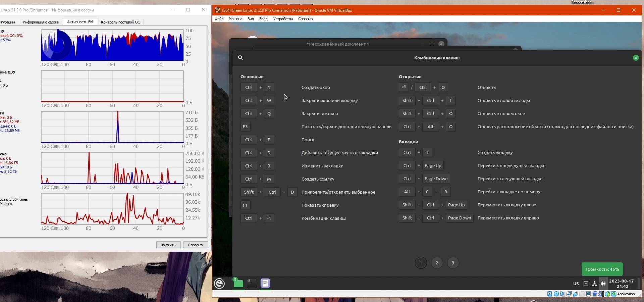
Task: Open the Машина menu in VirtualBox
Action: point(235,19)
